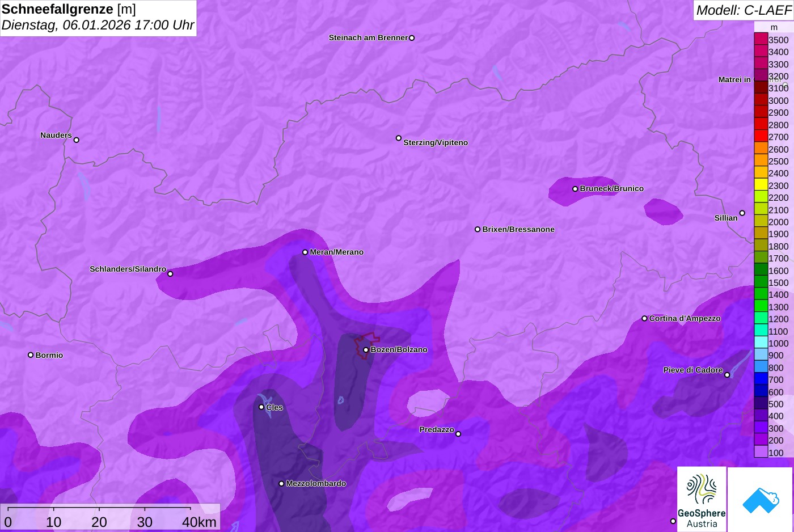Click the Schlanders/Silandro marker dot
This screenshot has height=532, width=794.
click(x=170, y=274)
